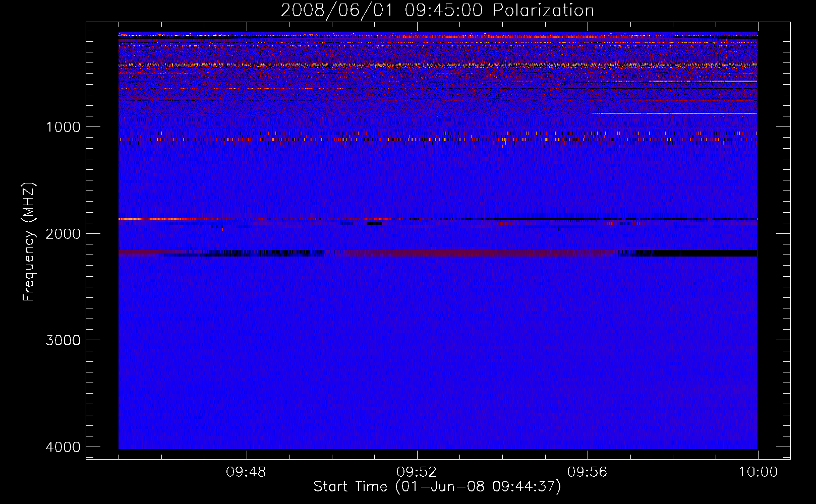
Task: Click the 'Start Time (01-Jun-08 09:44:37)' label
Action: [x=437, y=486]
